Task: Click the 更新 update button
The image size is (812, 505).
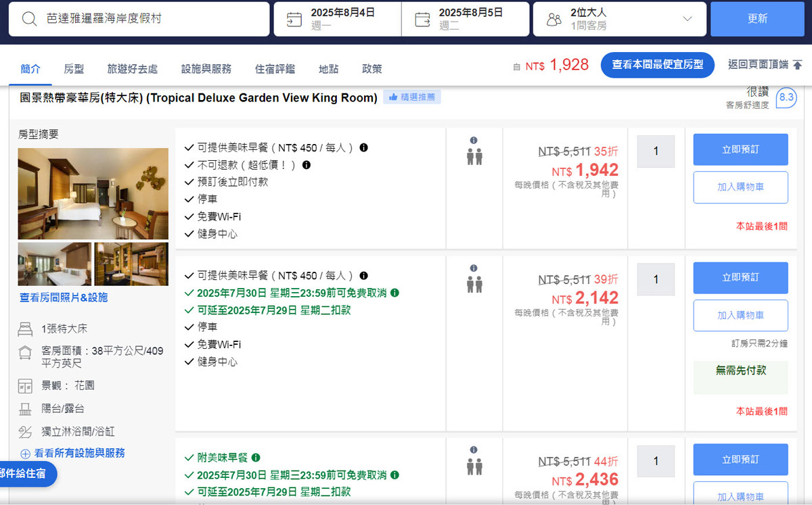Action: (757, 19)
